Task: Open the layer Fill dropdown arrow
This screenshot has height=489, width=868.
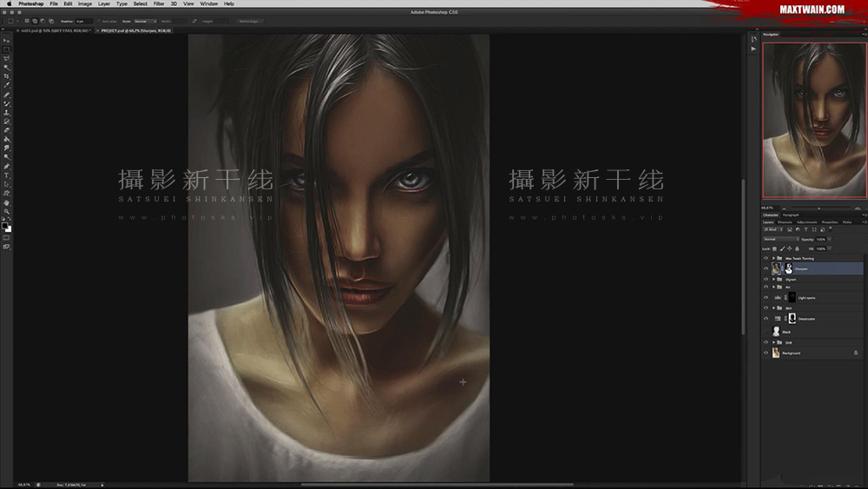Action: 829,248
